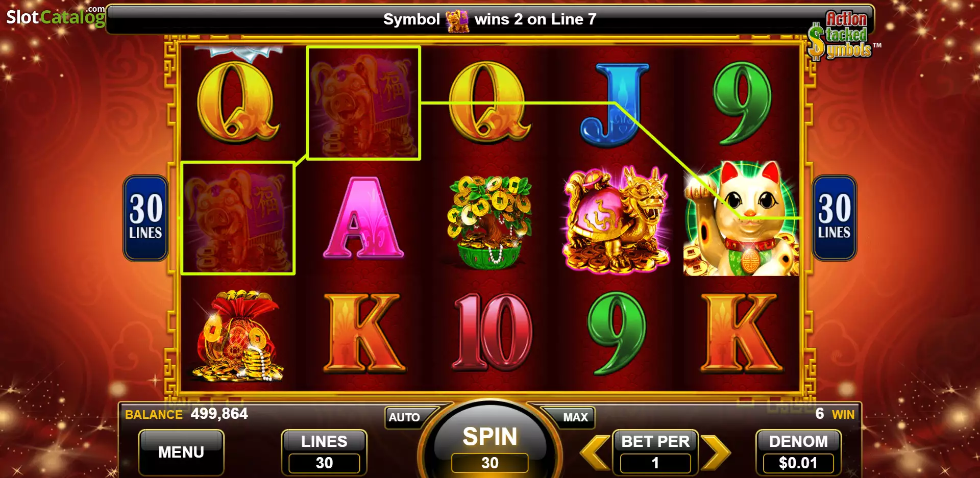Open the MENU
Viewport: 980px width, 478px height.
tap(181, 452)
